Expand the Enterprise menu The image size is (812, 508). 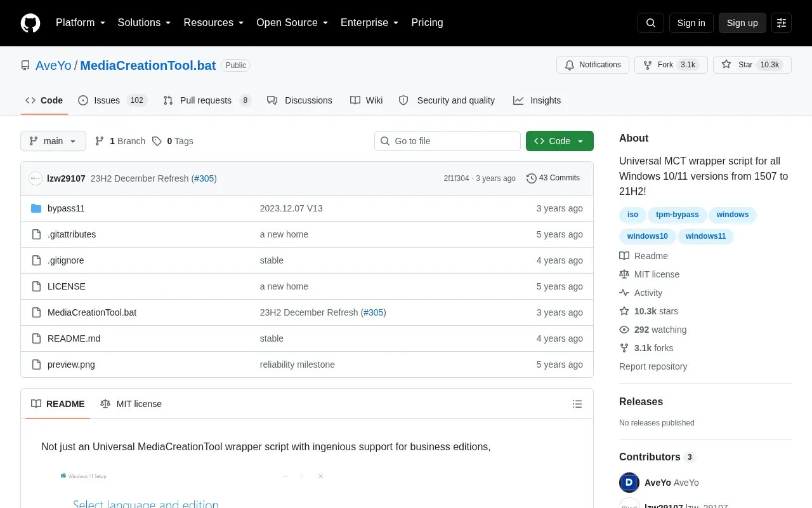(x=370, y=23)
